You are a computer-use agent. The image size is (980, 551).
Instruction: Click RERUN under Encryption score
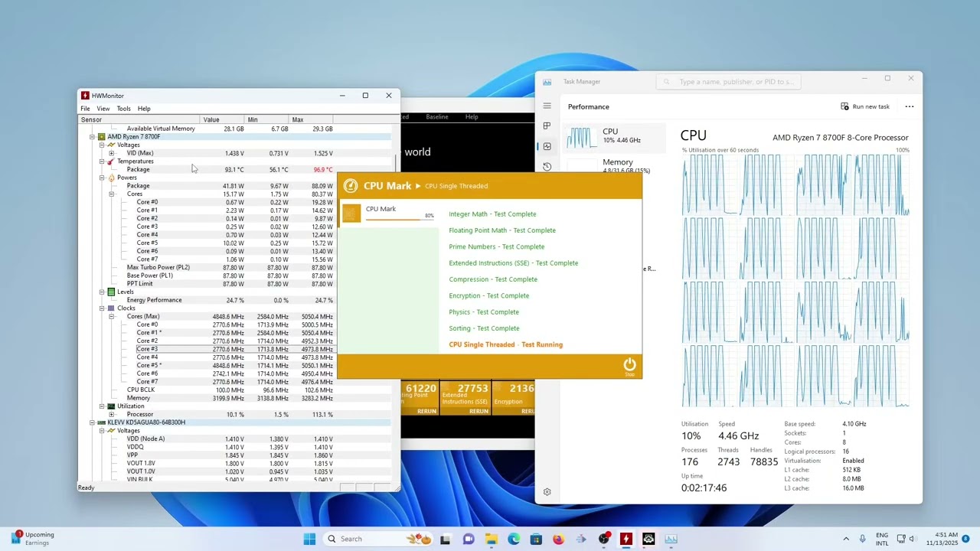[528, 411]
